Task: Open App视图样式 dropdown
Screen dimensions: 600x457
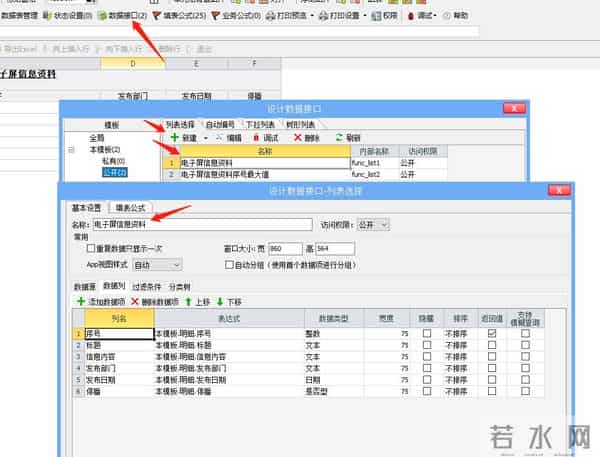Action: click(x=157, y=265)
